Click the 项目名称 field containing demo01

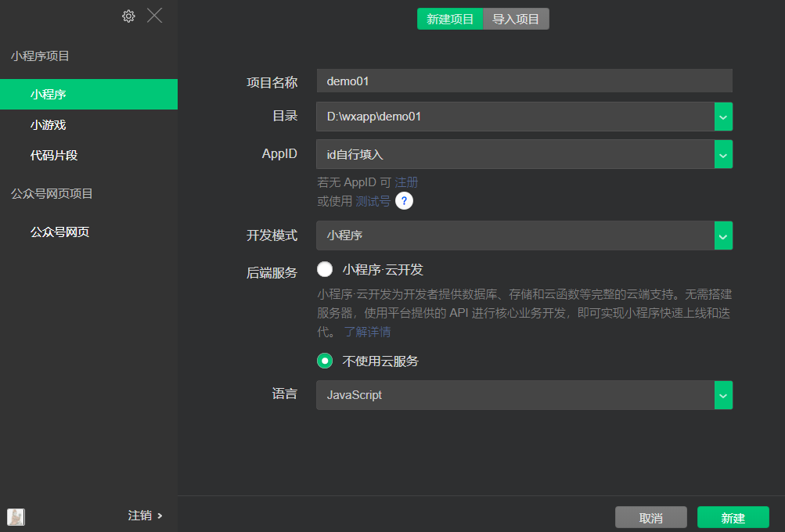[524, 81]
